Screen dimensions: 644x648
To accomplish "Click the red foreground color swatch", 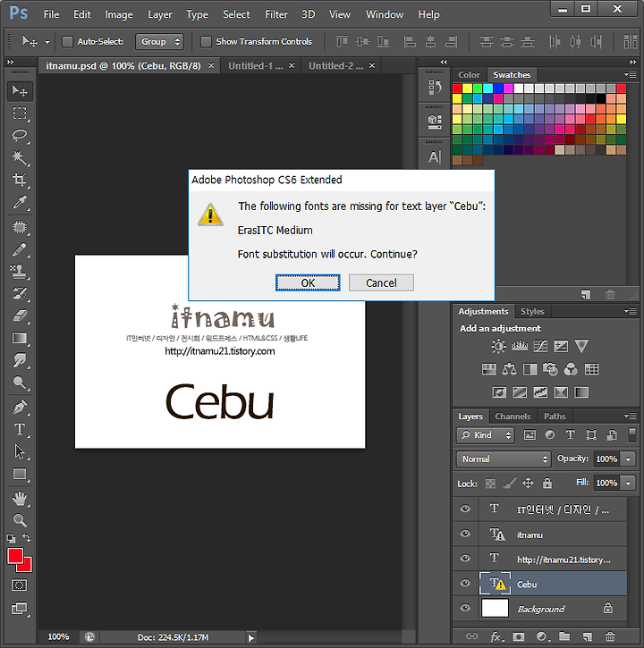I will point(15,556).
